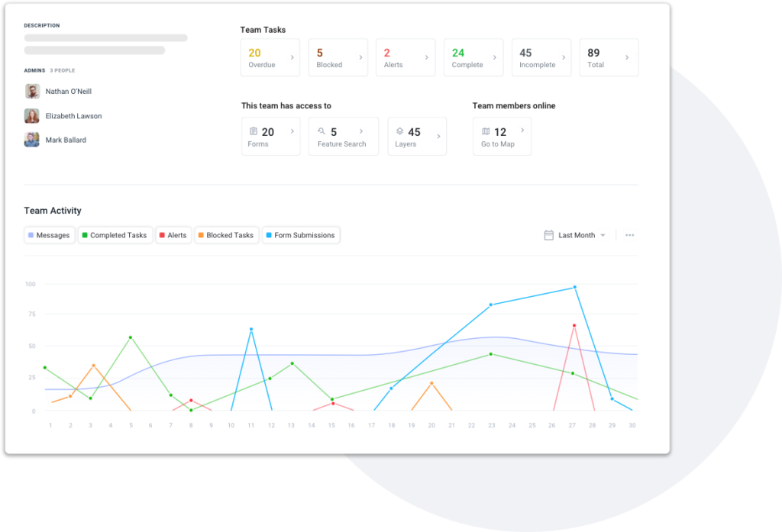Click the Form Submissions point at day 11
The height and width of the screenshot is (532, 782).
click(250, 329)
